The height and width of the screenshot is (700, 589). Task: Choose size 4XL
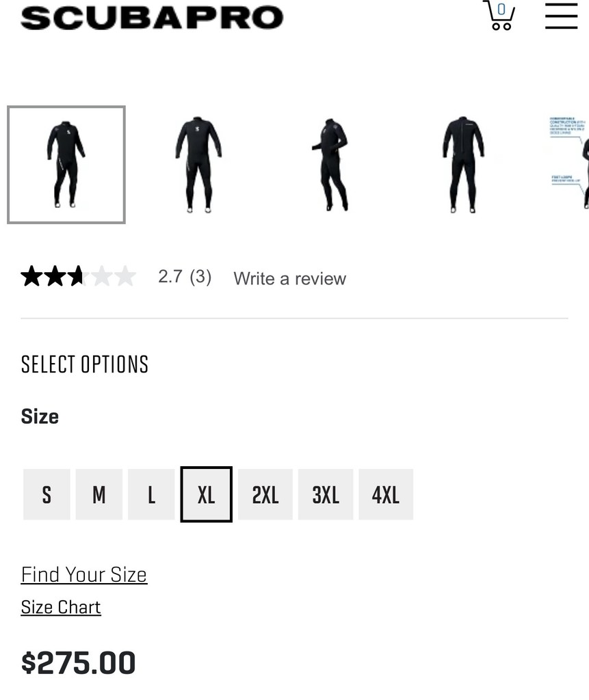pyautogui.click(x=386, y=494)
